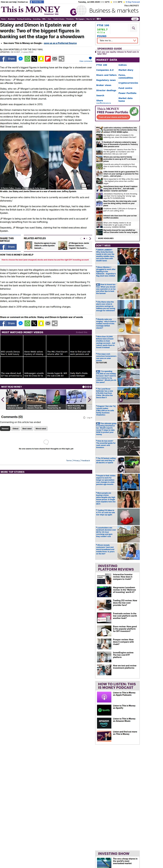The image size is (163, 868).
Task: Click the Facebook Follow 16k button
Action: point(37,2)
